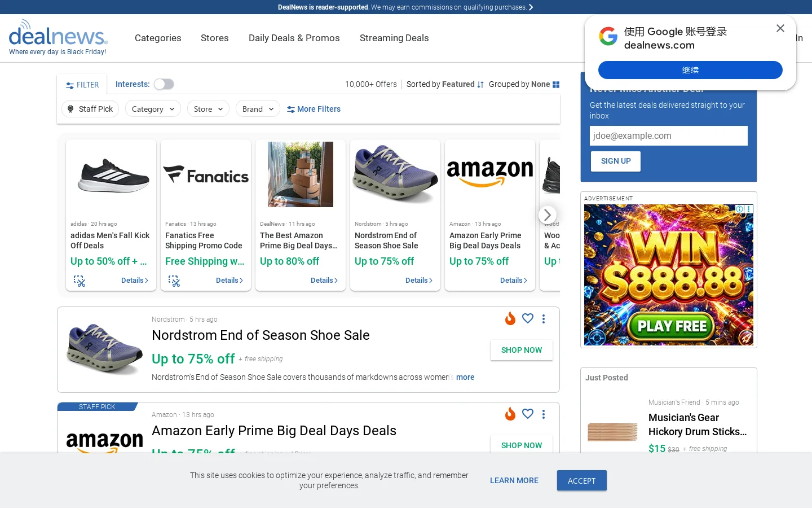Open more options on Nordstrom listing
The width and height of the screenshot is (812, 508).
[x=544, y=319]
